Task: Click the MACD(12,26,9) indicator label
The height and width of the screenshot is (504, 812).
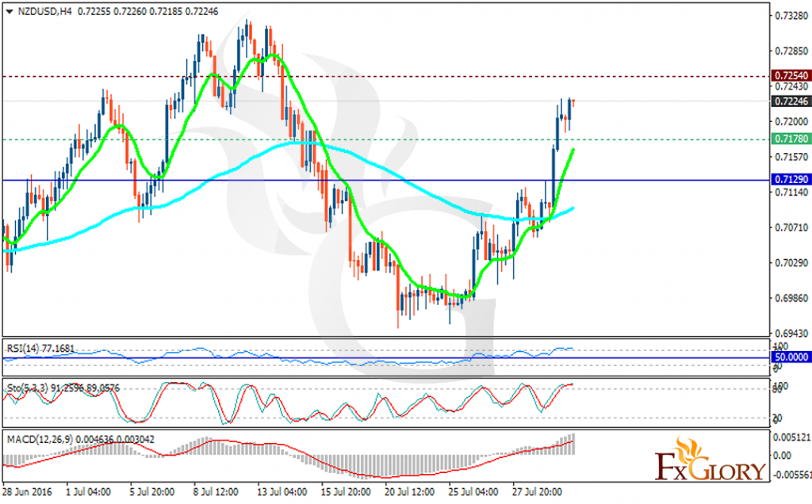Action: pyautogui.click(x=80, y=439)
